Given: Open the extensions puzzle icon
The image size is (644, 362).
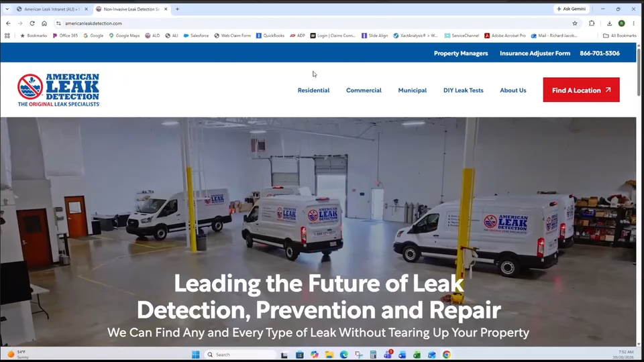Looking at the screenshot, I should [x=592, y=23].
